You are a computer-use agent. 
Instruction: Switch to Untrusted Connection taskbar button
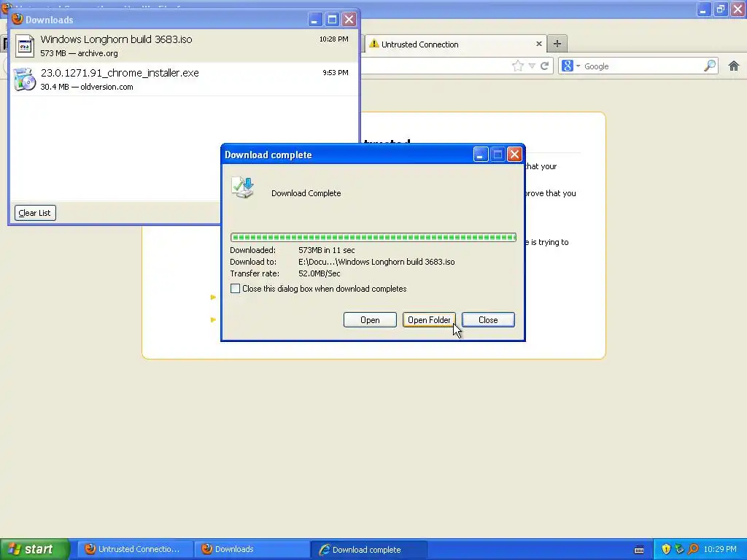tap(136, 549)
